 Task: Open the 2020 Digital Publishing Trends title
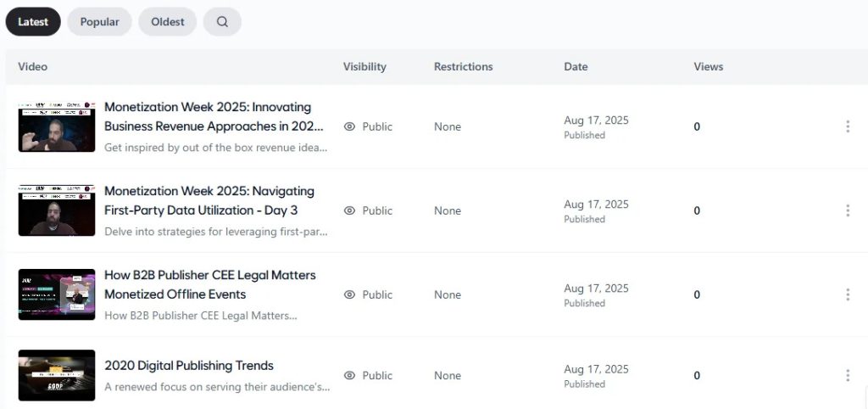coord(189,366)
